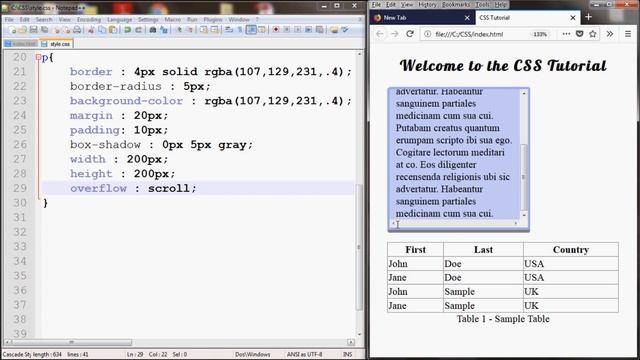Image resolution: width=640 pixels, height=360 pixels.
Task: Click the word 'scroll' on line 29
Action: click(x=169, y=188)
